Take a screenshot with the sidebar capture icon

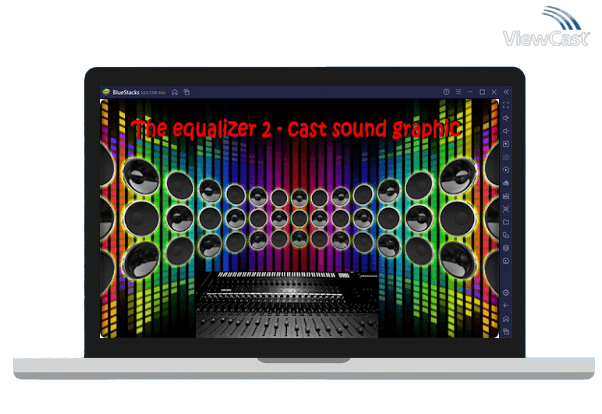point(506,209)
